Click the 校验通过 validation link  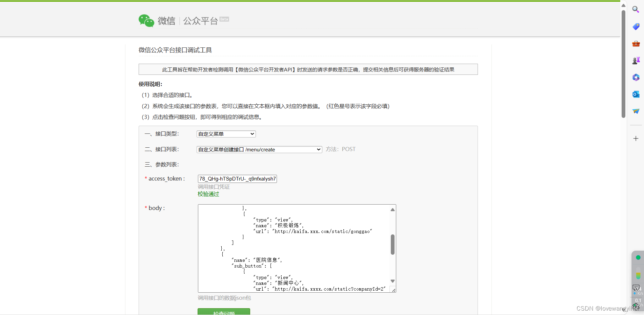[208, 194]
